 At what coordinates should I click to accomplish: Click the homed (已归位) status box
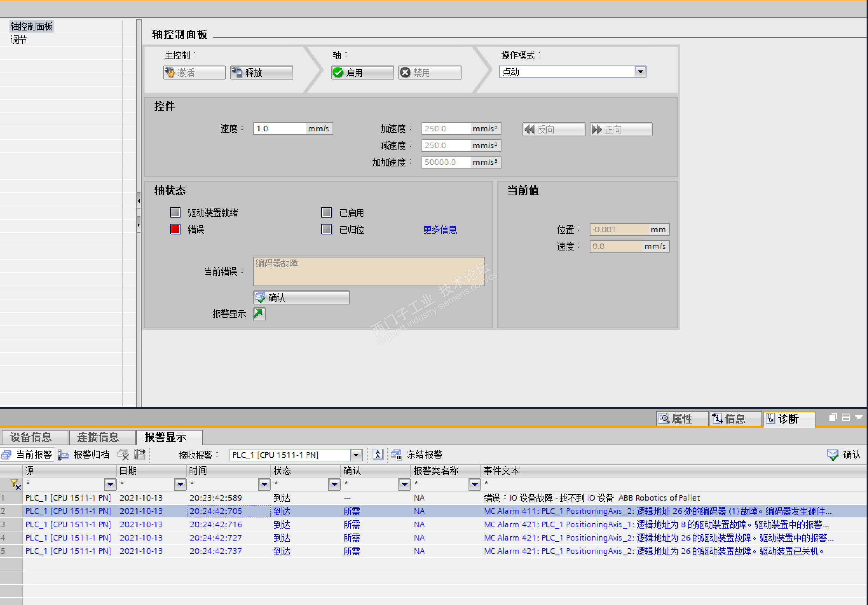[x=326, y=229]
